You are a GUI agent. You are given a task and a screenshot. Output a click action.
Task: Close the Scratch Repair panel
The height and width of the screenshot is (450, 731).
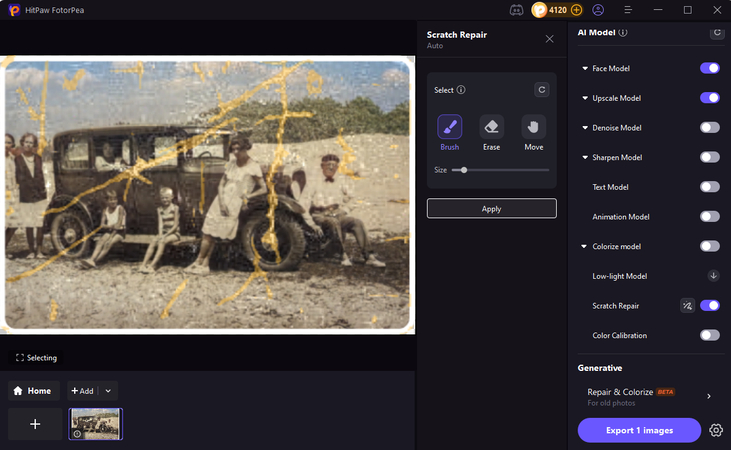click(x=550, y=39)
